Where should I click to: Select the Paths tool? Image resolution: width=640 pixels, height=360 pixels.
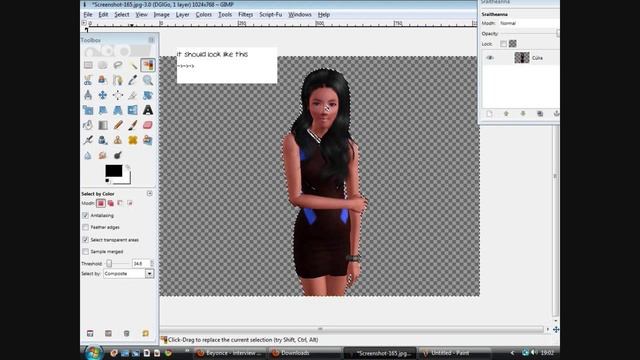coord(118,80)
